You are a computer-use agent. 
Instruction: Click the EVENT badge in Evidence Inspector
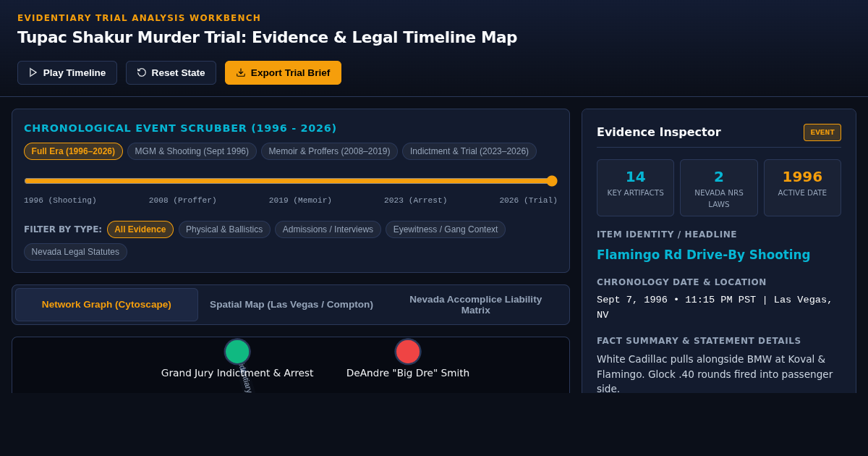pos(822,132)
